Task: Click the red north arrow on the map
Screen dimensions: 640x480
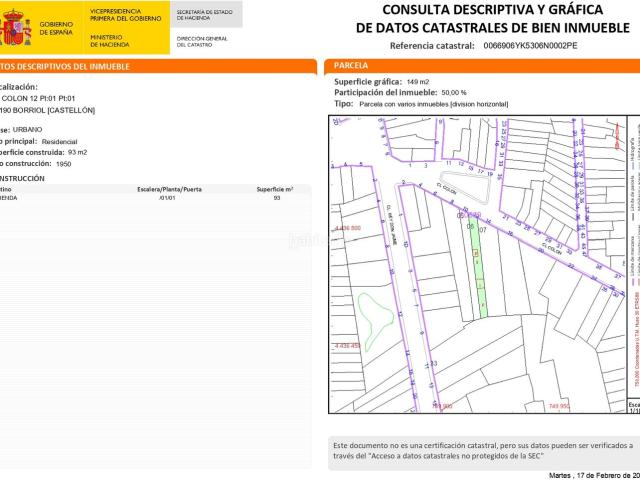Action: (617, 137)
